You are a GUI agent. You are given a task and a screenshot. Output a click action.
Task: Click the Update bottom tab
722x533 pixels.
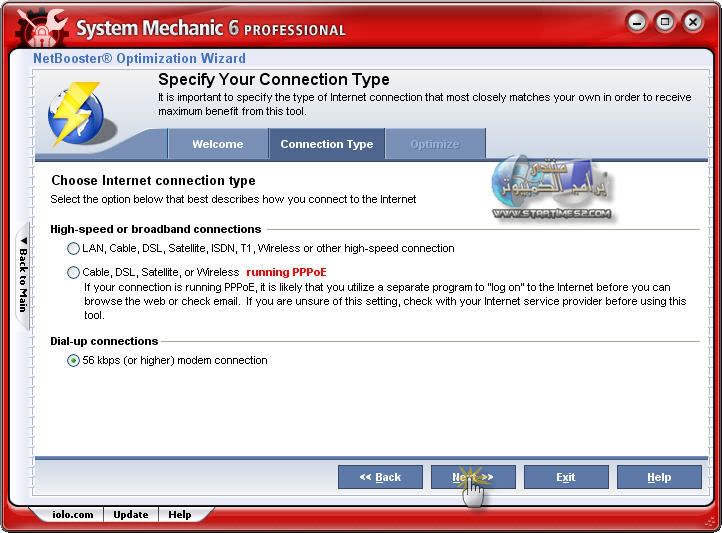[131, 515]
